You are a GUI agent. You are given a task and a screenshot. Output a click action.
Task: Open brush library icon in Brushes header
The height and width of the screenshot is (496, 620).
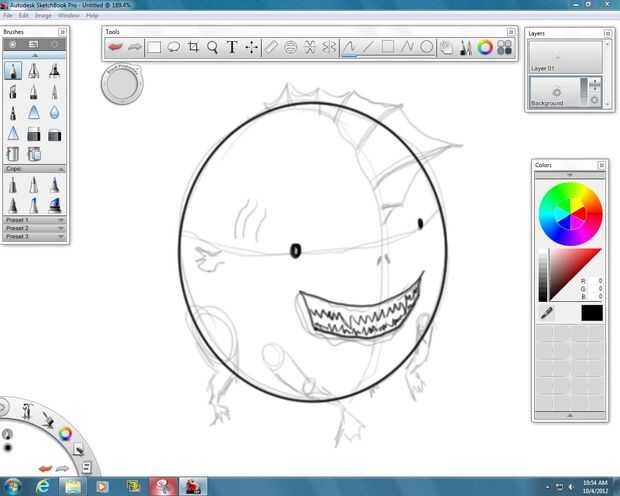coord(34,44)
